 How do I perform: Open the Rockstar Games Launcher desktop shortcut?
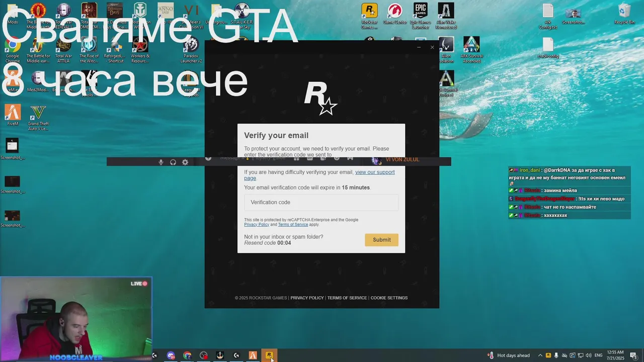[x=369, y=16]
